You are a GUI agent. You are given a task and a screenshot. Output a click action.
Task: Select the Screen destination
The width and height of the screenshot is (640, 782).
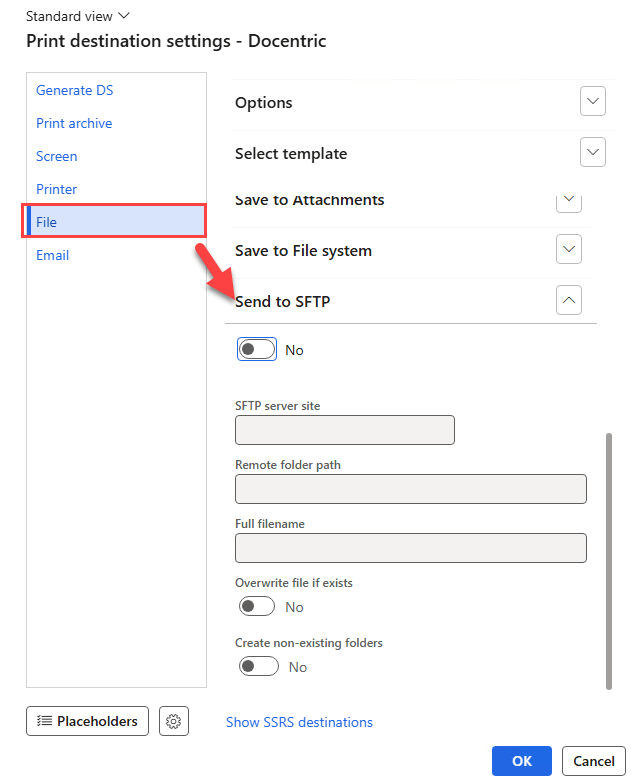coord(57,156)
